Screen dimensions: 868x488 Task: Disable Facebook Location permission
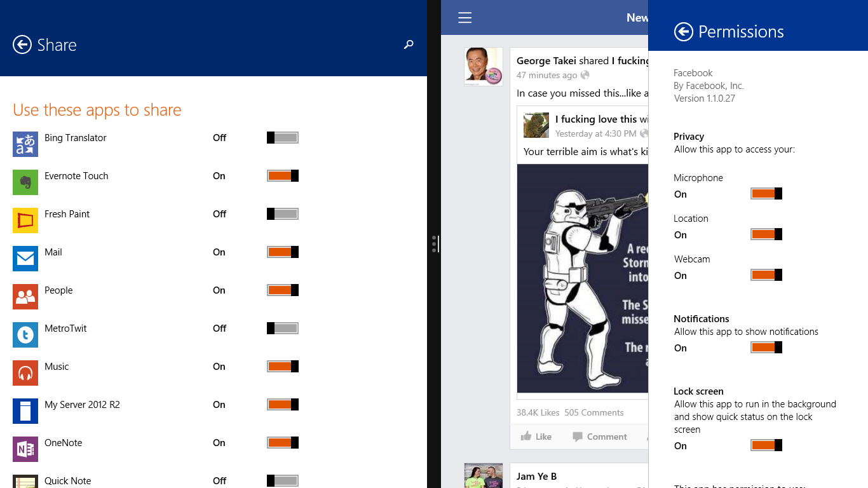[x=766, y=234]
